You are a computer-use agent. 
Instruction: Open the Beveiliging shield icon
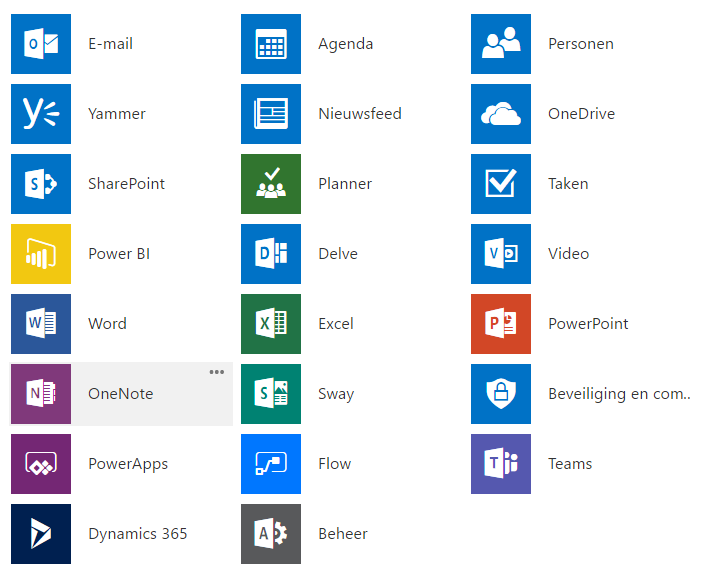(x=501, y=394)
